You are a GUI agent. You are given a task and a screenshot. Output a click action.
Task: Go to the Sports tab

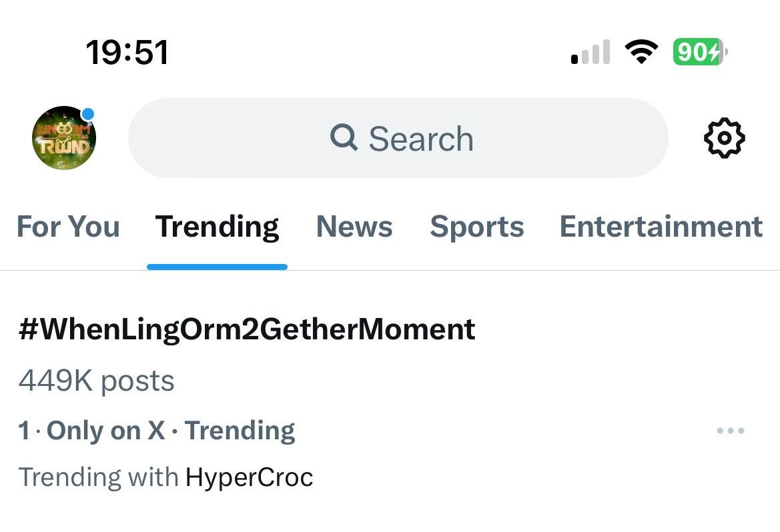click(x=476, y=227)
